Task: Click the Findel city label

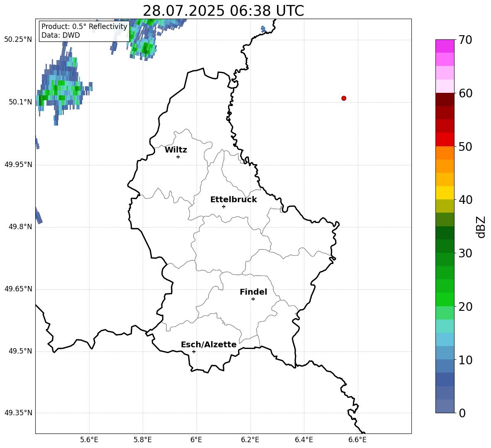Action: pos(253,292)
